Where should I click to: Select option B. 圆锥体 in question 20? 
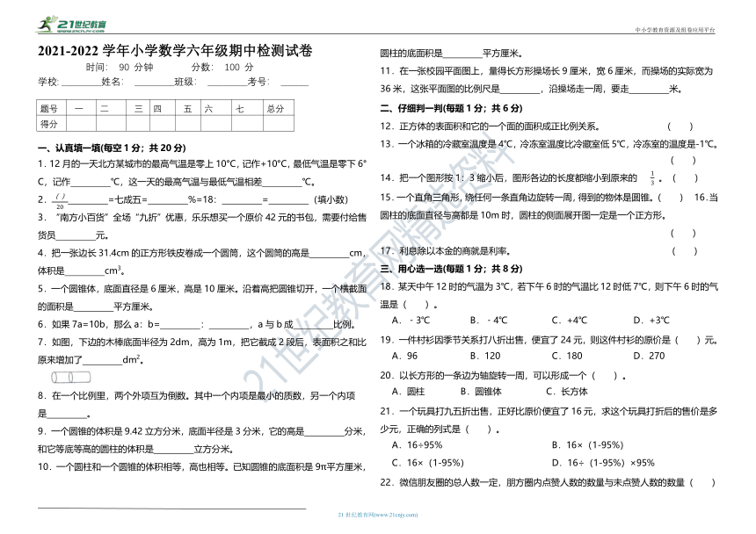(x=481, y=392)
